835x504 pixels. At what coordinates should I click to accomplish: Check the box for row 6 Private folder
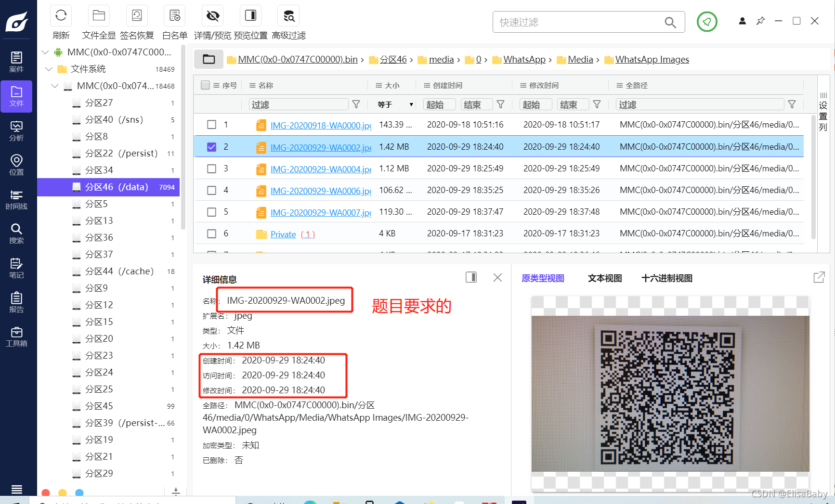(x=211, y=233)
